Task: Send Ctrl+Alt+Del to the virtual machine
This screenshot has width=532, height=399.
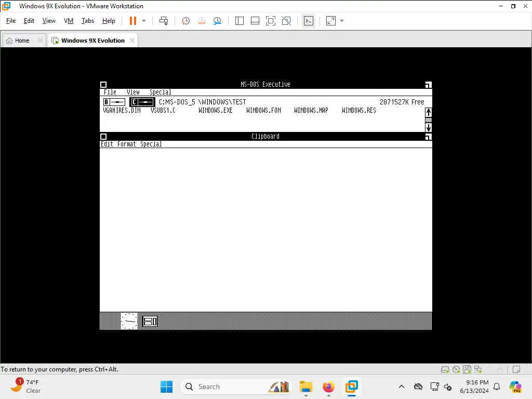Action: pyautogui.click(x=164, y=21)
